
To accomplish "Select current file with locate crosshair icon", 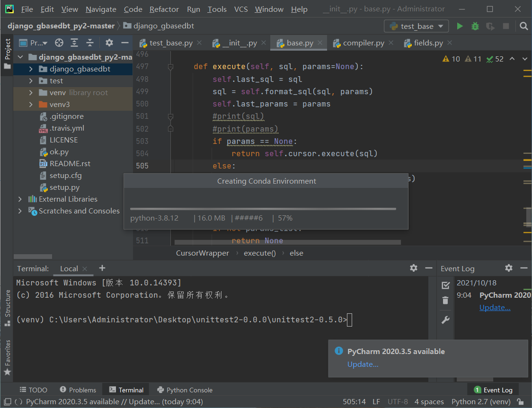I will (x=58, y=43).
